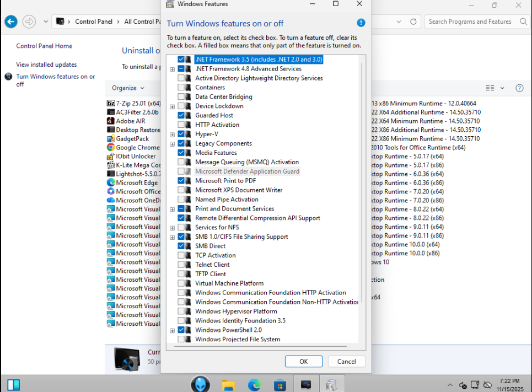Open View installed updates link
Image resolution: width=532 pixels, height=392 pixels.
[46, 65]
